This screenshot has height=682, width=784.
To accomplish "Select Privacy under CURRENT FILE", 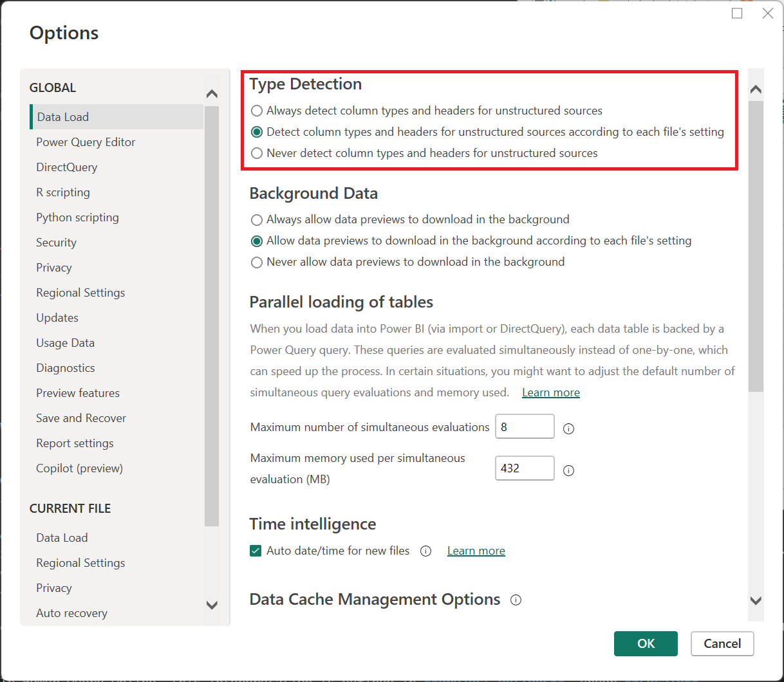I will pos(54,587).
